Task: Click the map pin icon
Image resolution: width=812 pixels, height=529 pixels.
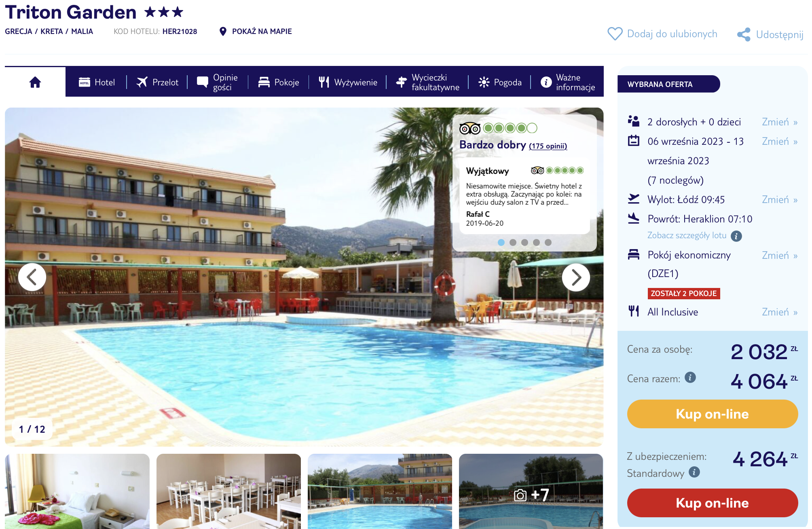Action: coord(223,31)
